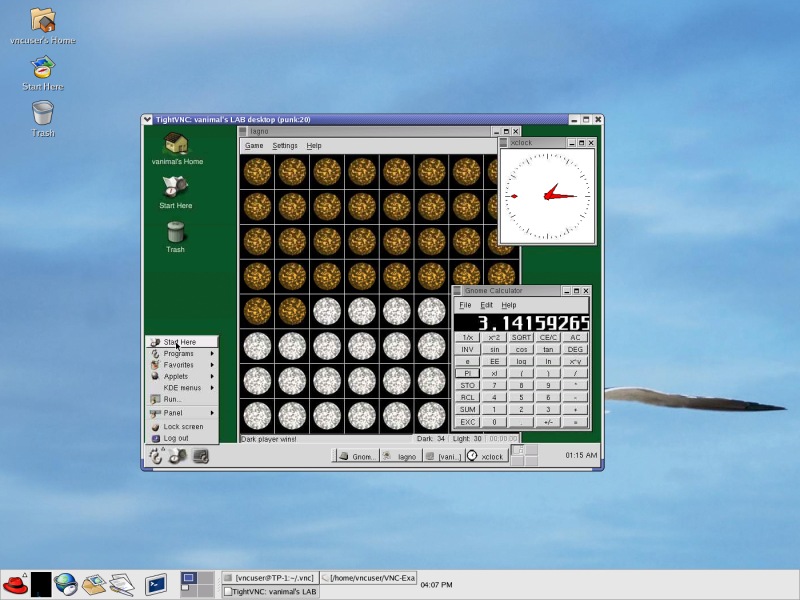The height and width of the screenshot is (600, 800).
Task: Open the Edit menu in Gnome Calculator
Action: click(x=486, y=304)
